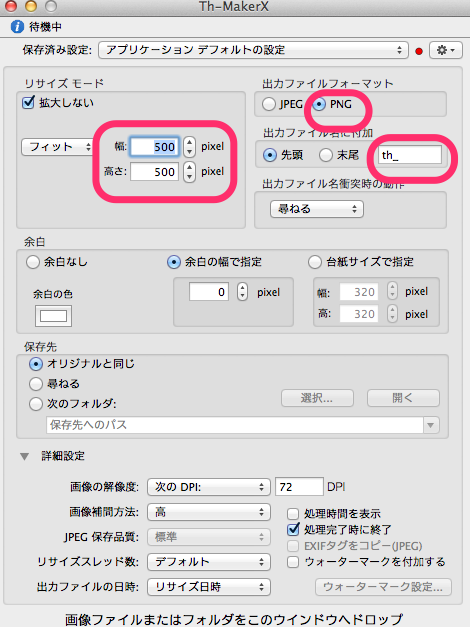Enable ウォーターマークを付加する checkbox
Viewport: 470px width, 627px height.
click(293, 562)
